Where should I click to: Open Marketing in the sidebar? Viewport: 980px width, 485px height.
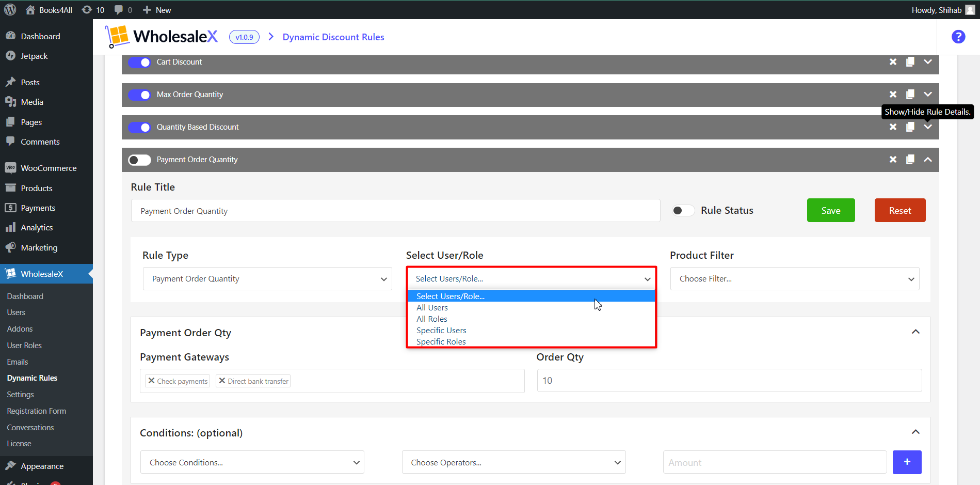pos(39,247)
